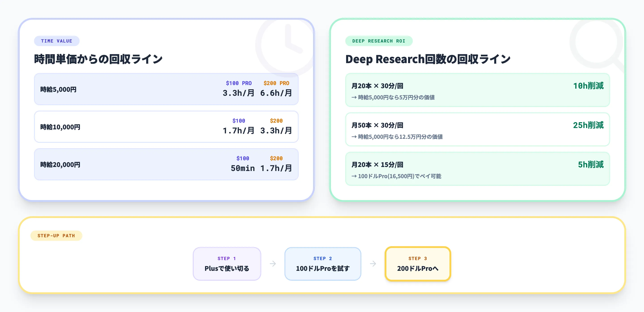Click the arrow between STEP 1 and STEP 2
This screenshot has width=644, height=312.
click(273, 264)
